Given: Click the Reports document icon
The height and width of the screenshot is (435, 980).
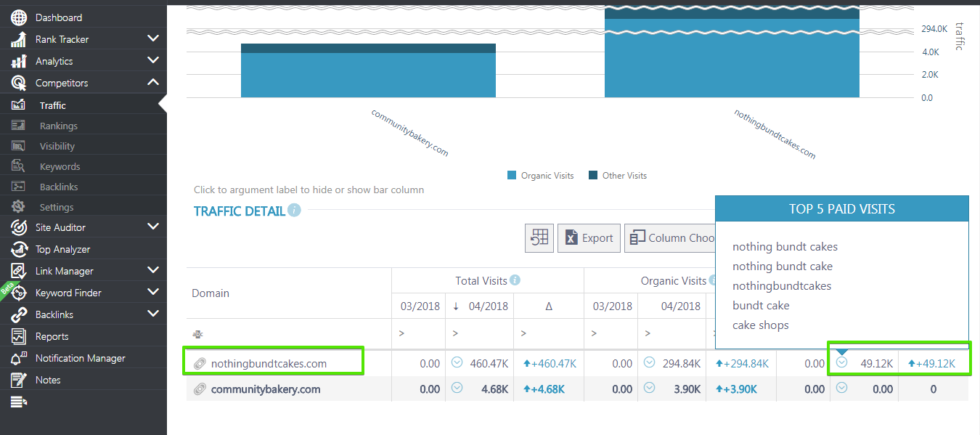Looking at the screenshot, I should click(19, 336).
